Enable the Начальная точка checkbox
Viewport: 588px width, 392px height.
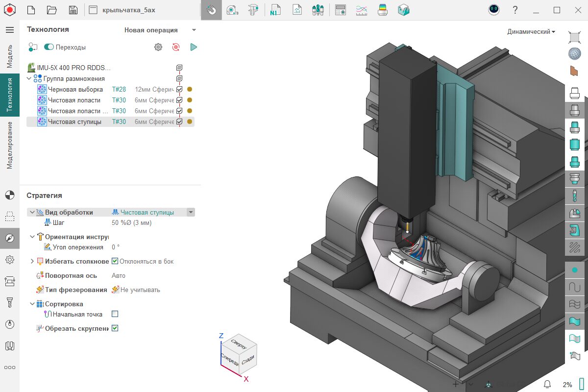(x=115, y=314)
